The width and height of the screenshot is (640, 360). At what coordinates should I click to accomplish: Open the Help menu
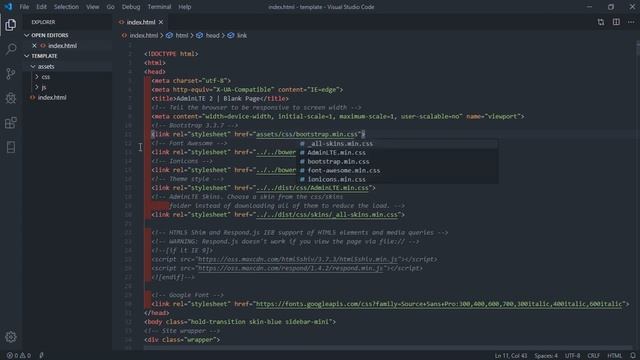pos(184,7)
